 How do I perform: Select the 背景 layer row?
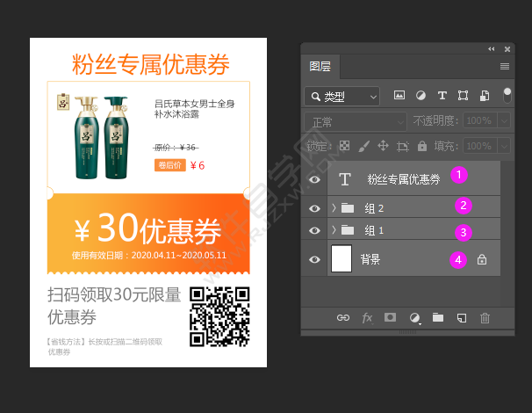tap(413, 258)
